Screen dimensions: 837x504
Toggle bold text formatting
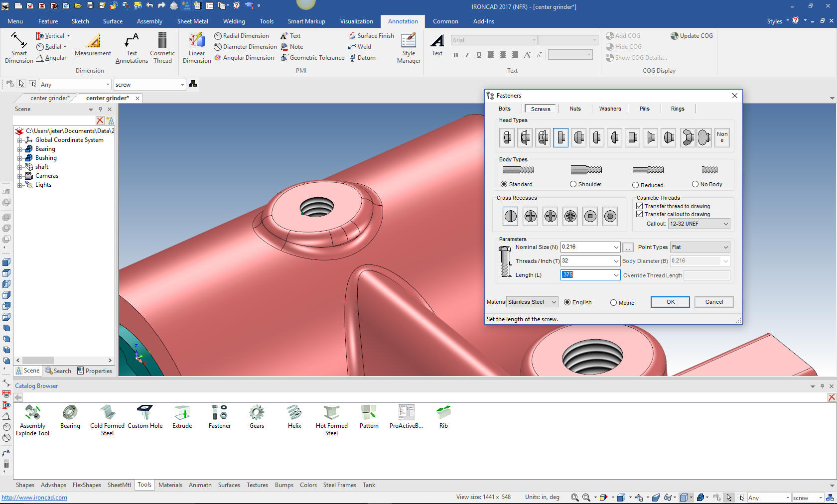pos(455,55)
